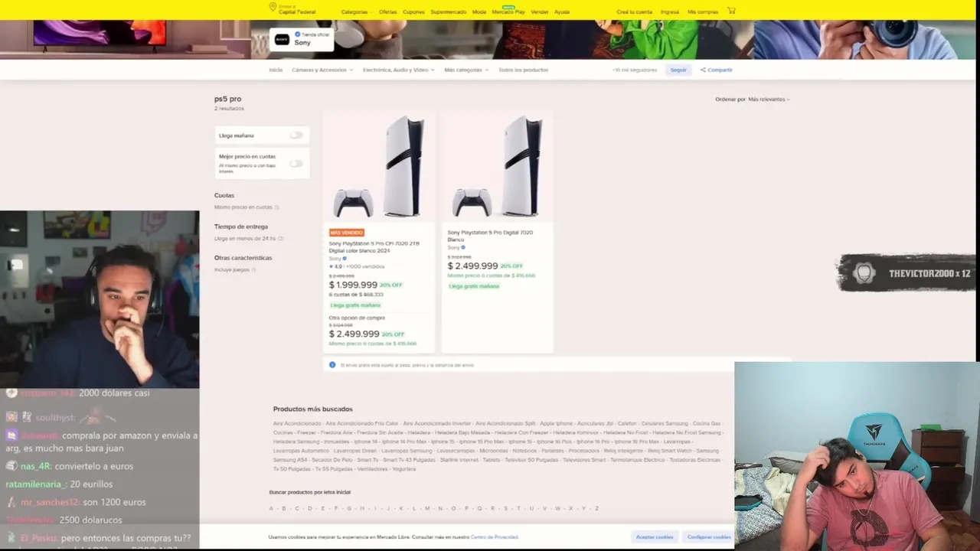
Task: Click the Aceptar cookies button
Action: pos(655,536)
